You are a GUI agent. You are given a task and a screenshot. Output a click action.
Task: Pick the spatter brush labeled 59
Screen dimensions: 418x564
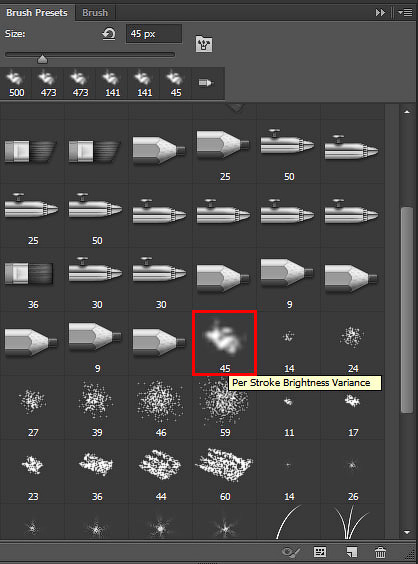225,407
